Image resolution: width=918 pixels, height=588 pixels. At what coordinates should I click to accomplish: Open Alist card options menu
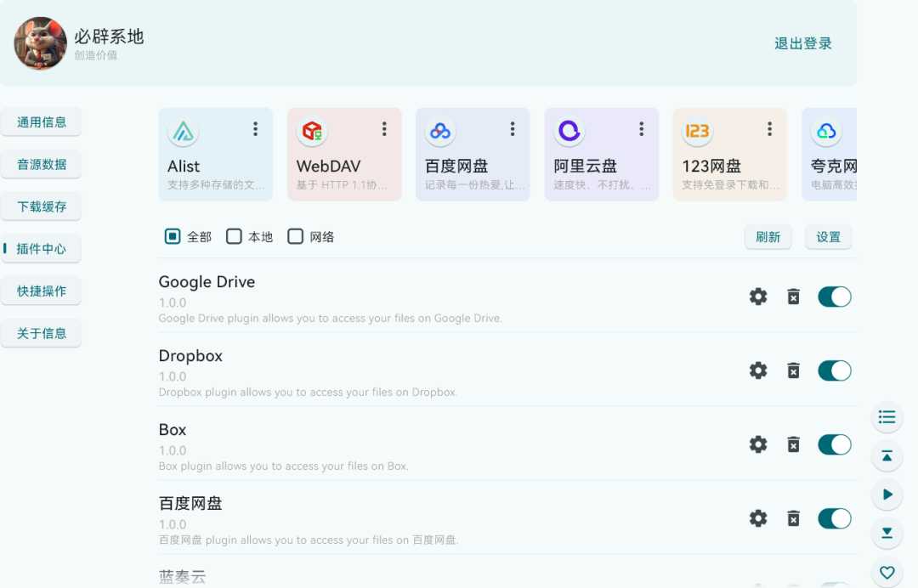coord(255,128)
